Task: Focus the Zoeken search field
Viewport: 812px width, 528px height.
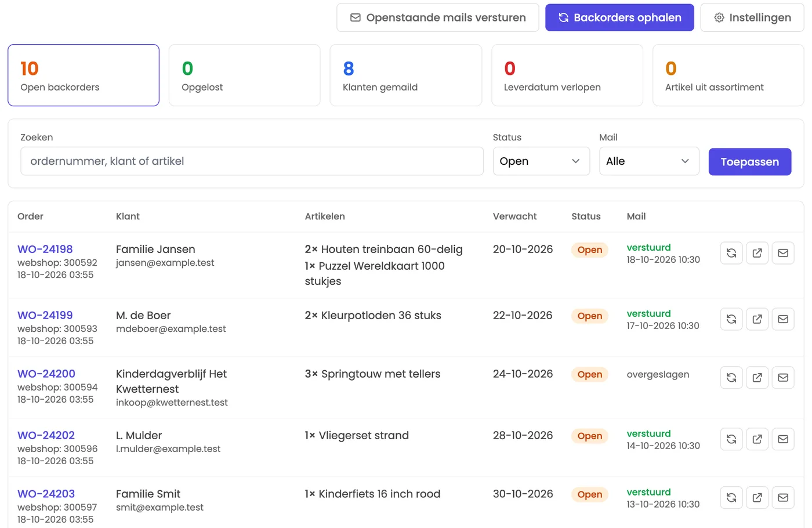Action: [252, 161]
